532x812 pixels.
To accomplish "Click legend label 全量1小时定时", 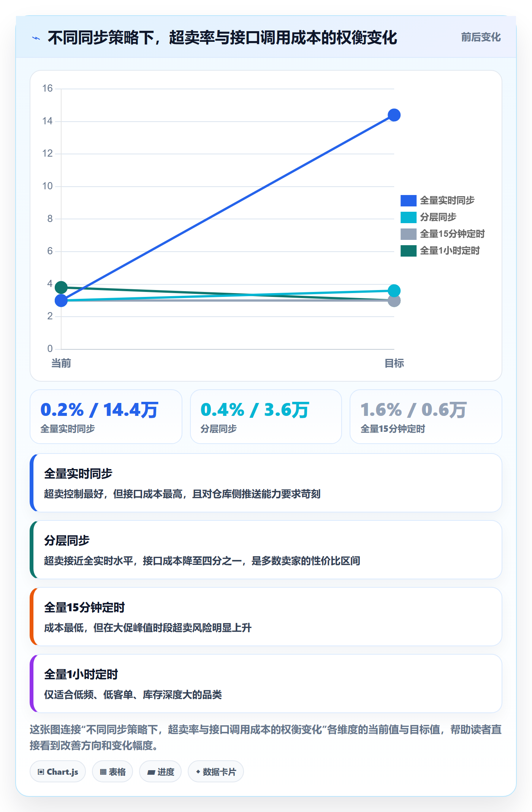I will click(450, 251).
